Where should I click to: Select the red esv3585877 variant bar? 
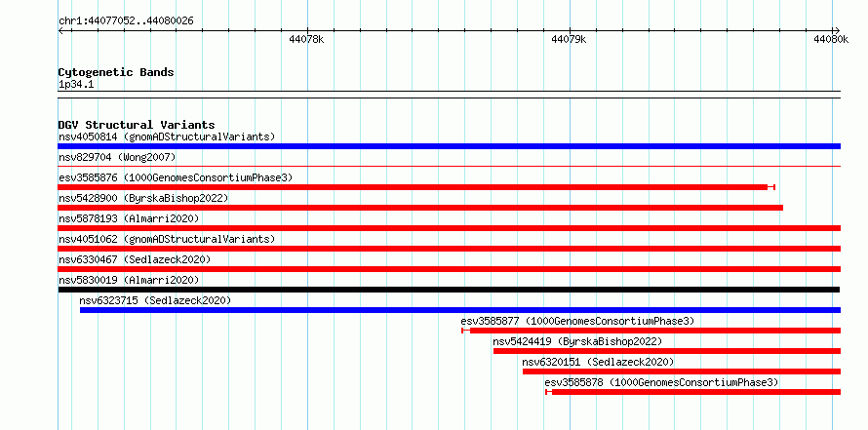651,331
